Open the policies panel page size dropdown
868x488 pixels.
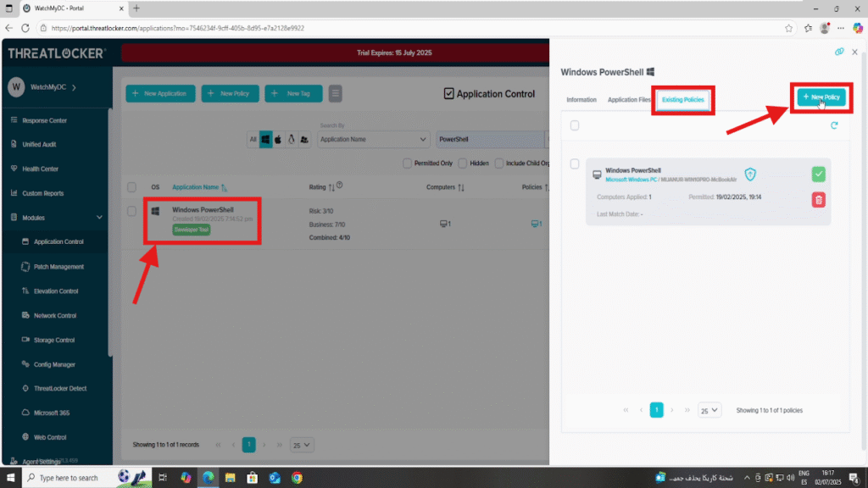[709, 411]
